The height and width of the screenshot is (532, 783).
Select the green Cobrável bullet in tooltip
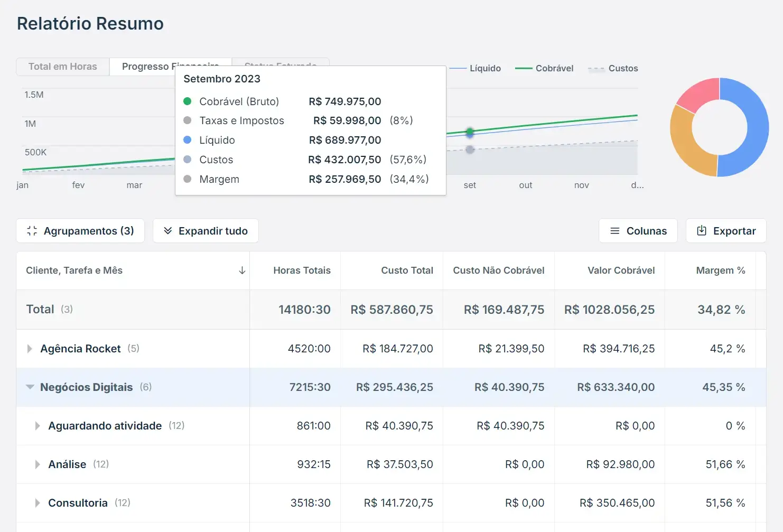pos(188,101)
